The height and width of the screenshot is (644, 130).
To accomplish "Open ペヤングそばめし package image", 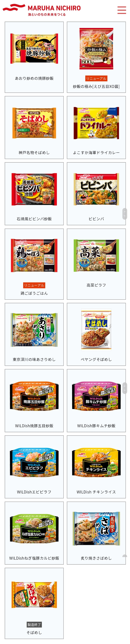I will [96, 330].
